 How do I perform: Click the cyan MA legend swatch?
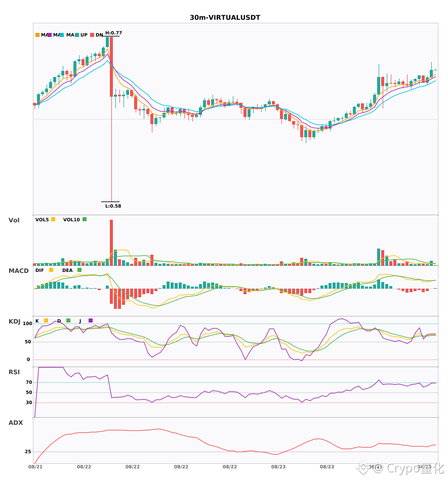tap(62, 35)
